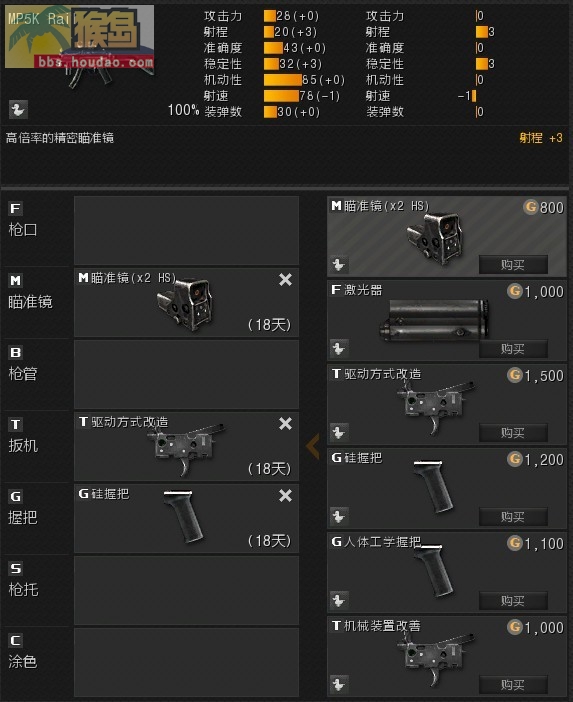573x702 pixels.
Task: Purchase the 驱动方式改造 trigger for 1,500
Action: 513,433
